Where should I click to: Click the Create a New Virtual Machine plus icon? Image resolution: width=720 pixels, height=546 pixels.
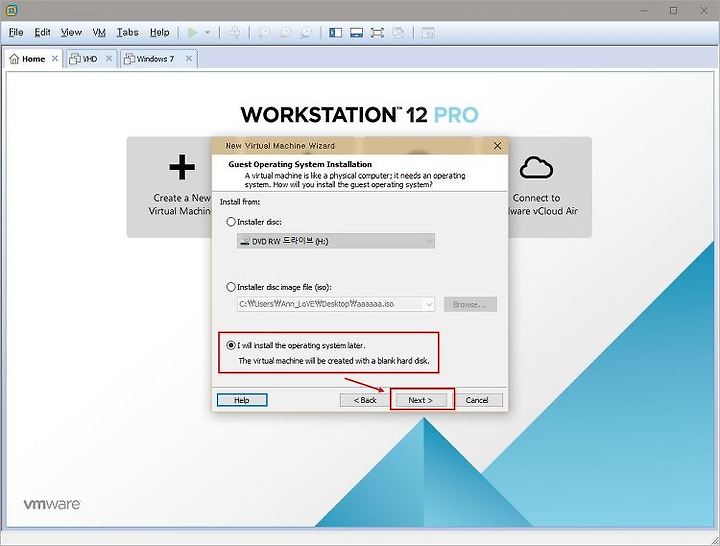(182, 167)
